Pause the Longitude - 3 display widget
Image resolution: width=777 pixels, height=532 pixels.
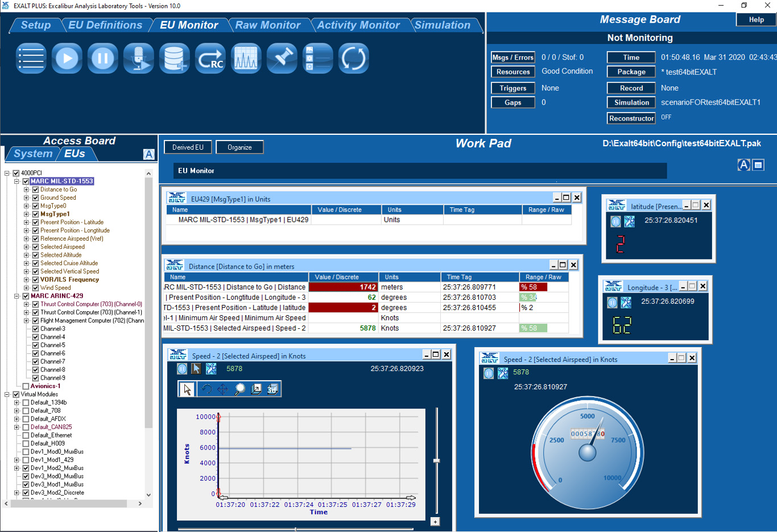612,303
